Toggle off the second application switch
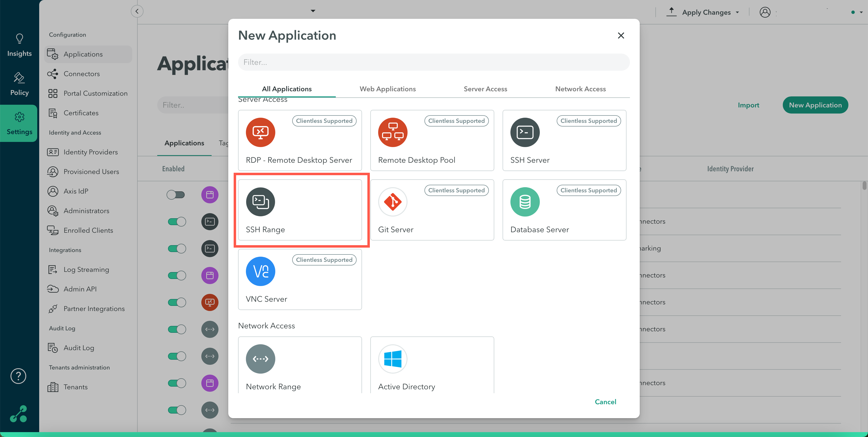The image size is (868, 437). [177, 221]
